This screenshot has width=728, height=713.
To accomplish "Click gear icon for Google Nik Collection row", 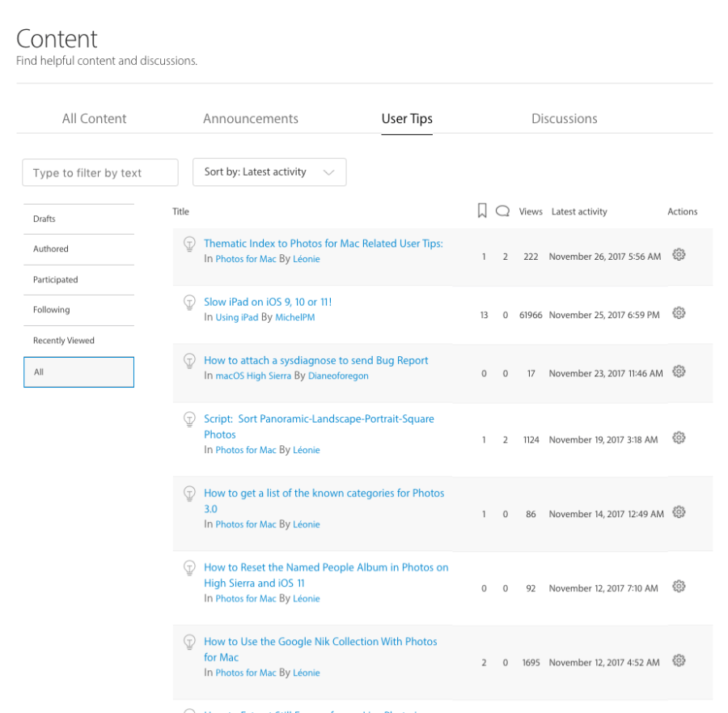I will point(679,660).
